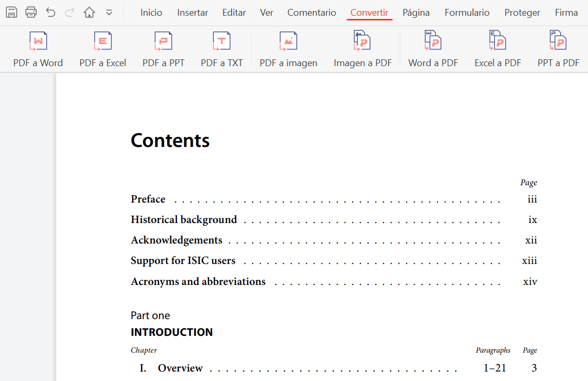Open the Comentario ribbon tab
This screenshot has width=588, height=381.
[312, 12]
